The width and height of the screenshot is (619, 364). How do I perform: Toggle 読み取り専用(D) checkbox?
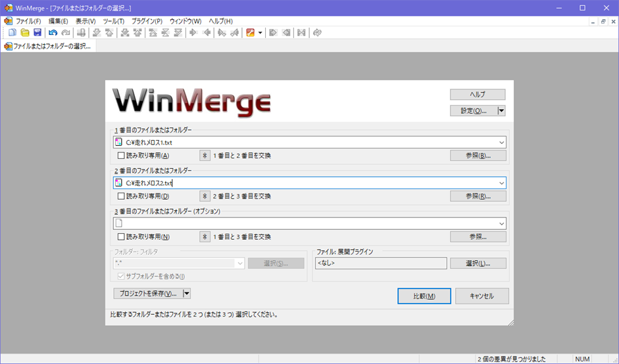click(121, 196)
